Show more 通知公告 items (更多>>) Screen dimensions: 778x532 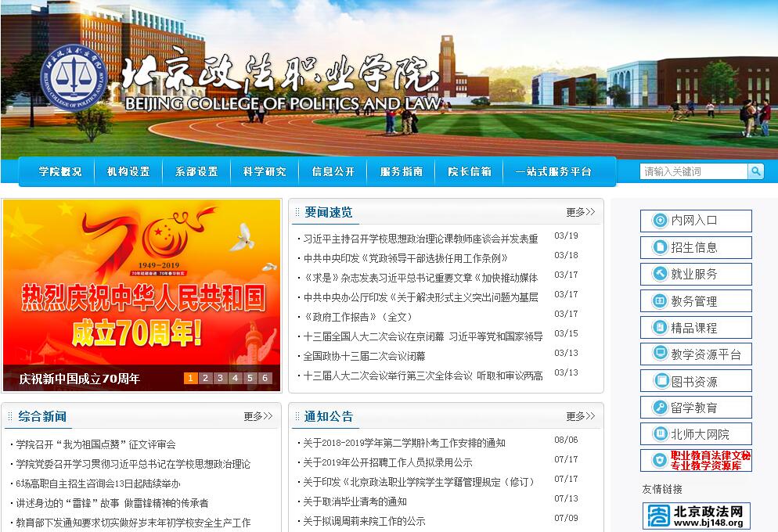581,416
